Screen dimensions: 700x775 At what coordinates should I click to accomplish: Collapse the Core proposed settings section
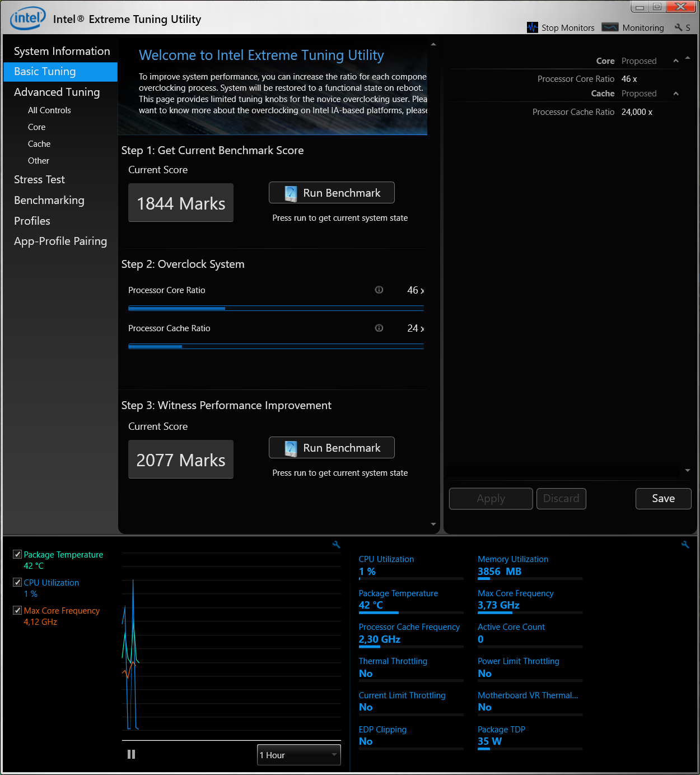click(x=676, y=61)
